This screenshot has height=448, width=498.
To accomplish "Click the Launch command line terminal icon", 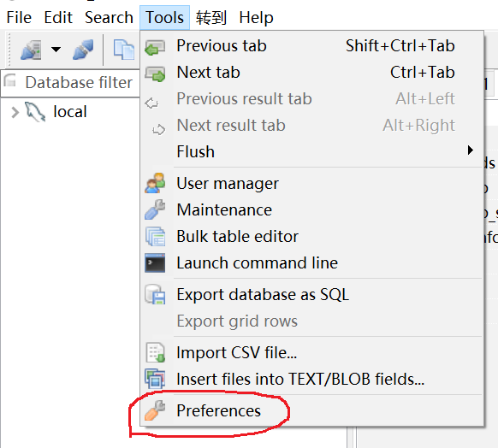I will click(x=155, y=262).
